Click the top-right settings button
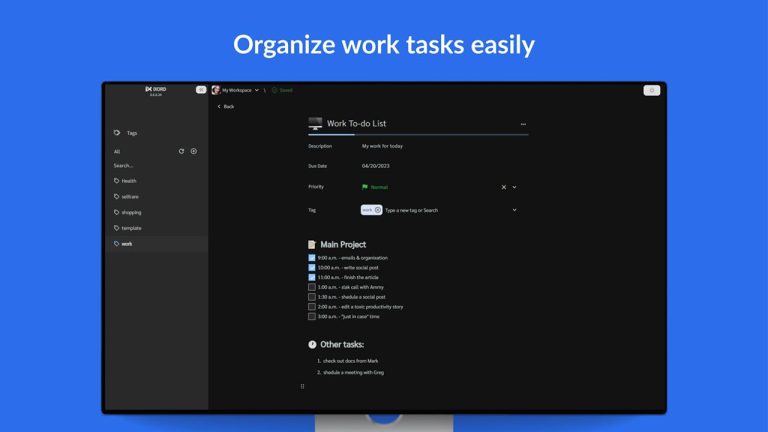The height and width of the screenshot is (432, 768). pyautogui.click(x=651, y=90)
